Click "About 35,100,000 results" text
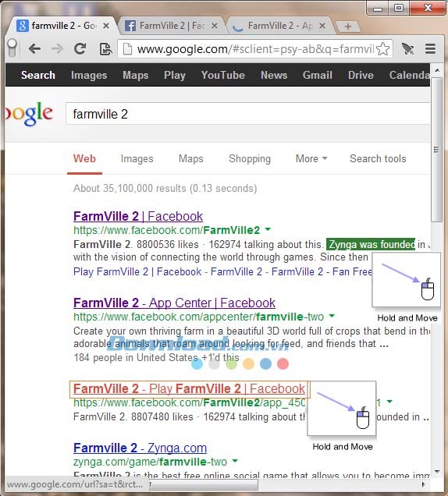The height and width of the screenshot is (496, 448). point(130,189)
